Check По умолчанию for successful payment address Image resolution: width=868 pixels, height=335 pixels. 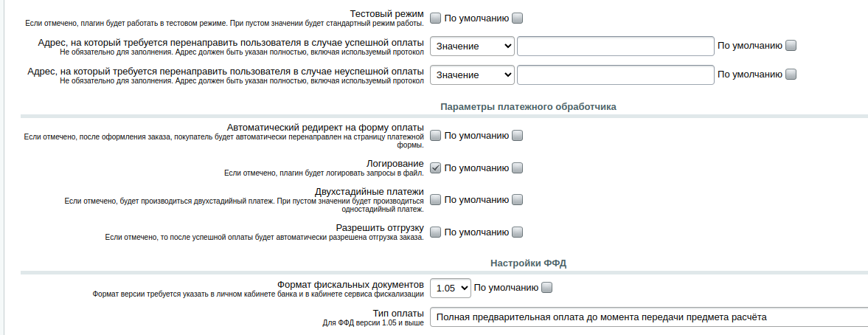[x=791, y=46]
